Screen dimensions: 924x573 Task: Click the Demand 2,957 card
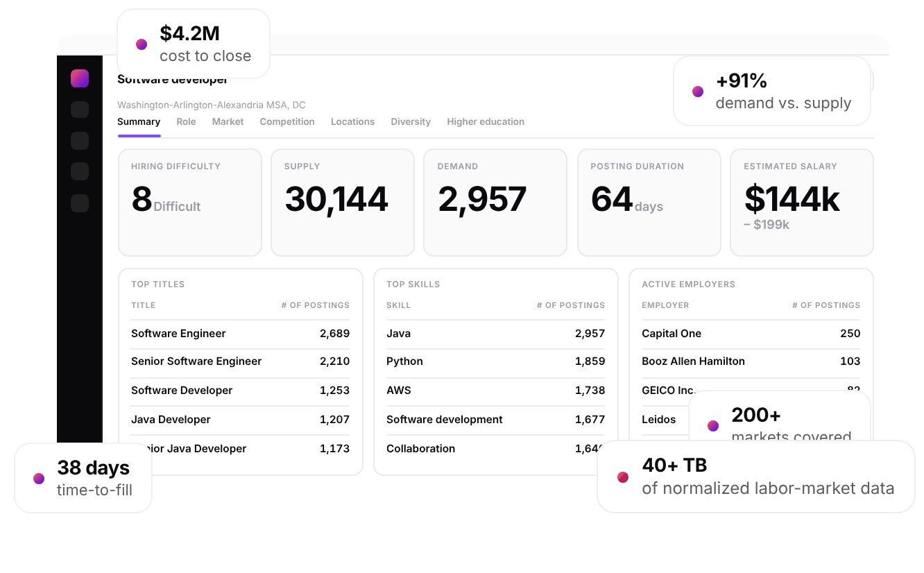click(495, 203)
